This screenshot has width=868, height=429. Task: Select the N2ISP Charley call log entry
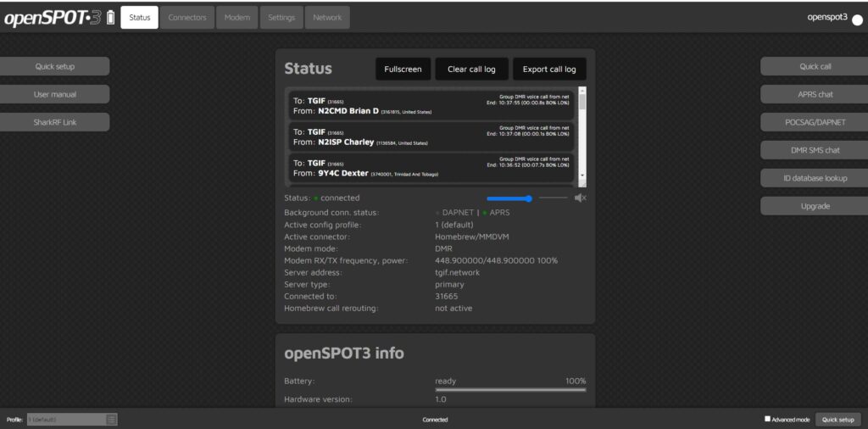[x=432, y=137]
